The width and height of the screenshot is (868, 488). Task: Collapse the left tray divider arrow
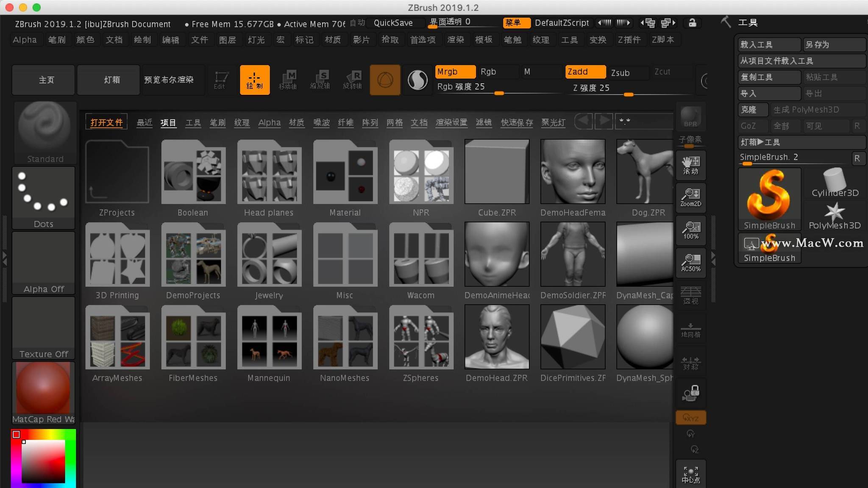(x=5, y=259)
